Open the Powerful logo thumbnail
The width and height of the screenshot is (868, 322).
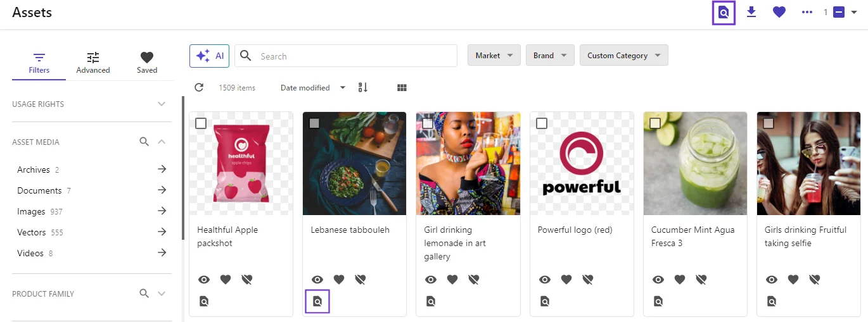tap(582, 163)
